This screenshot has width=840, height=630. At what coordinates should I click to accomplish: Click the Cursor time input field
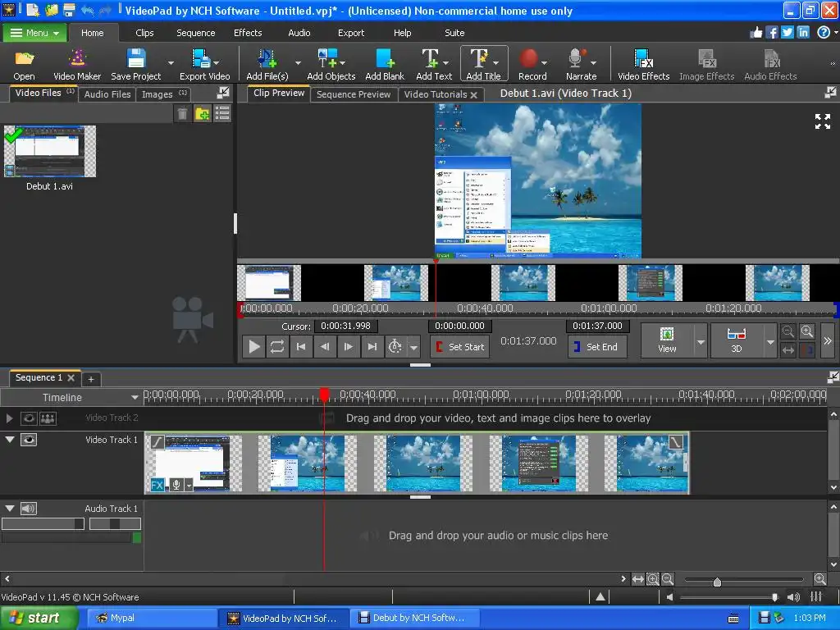point(345,326)
